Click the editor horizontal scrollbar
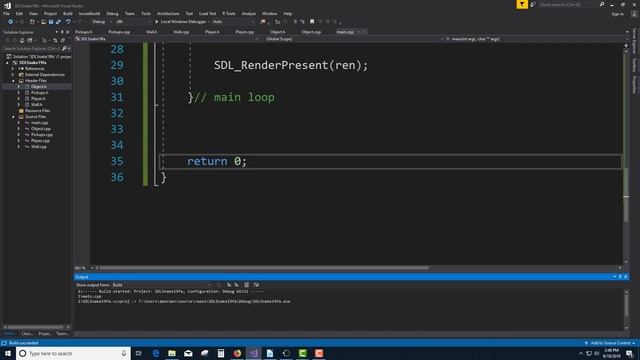The width and height of the screenshot is (640, 360). pos(264,268)
